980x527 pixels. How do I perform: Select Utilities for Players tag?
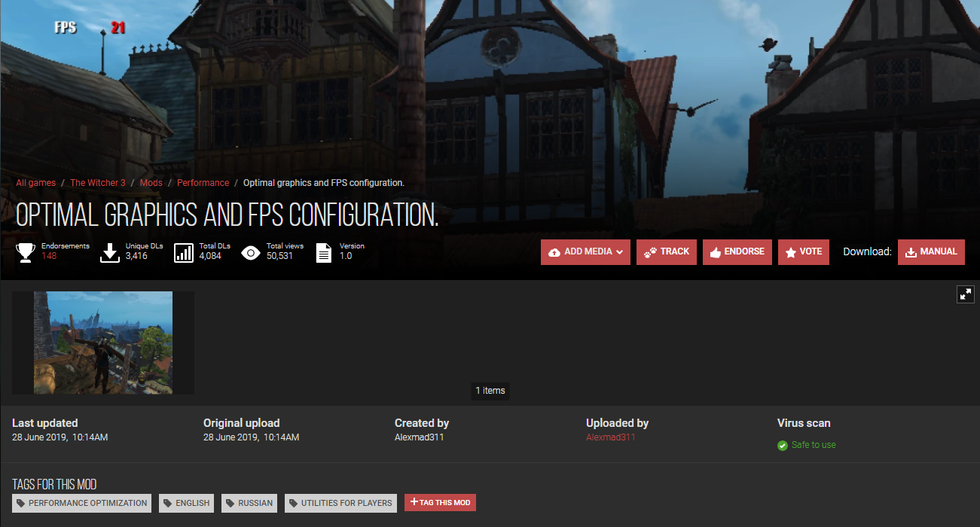point(340,503)
